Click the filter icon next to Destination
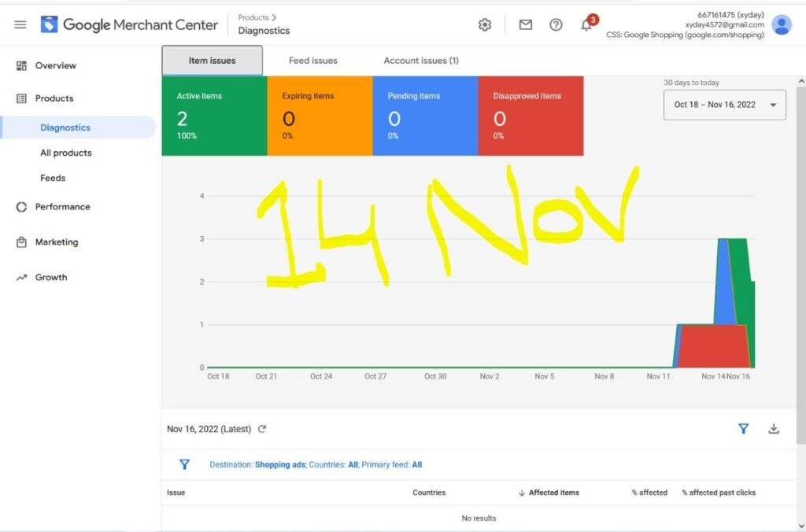This screenshot has width=806, height=532. point(184,464)
